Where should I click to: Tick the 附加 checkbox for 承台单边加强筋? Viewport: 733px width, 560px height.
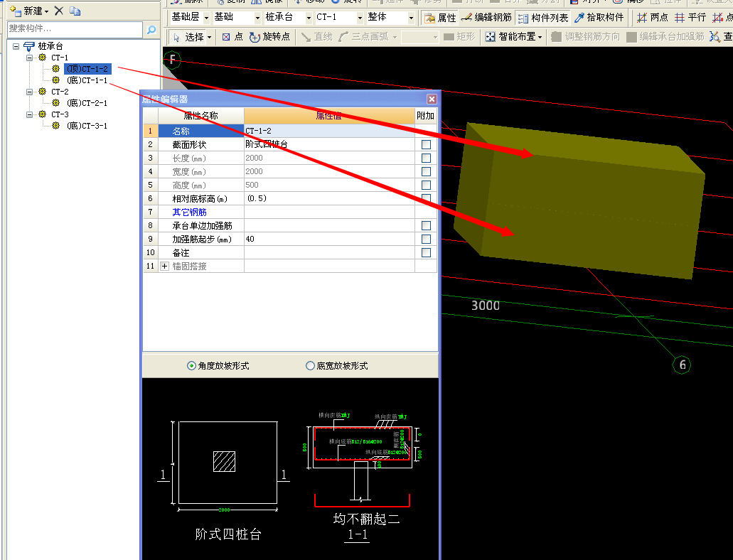[426, 226]
